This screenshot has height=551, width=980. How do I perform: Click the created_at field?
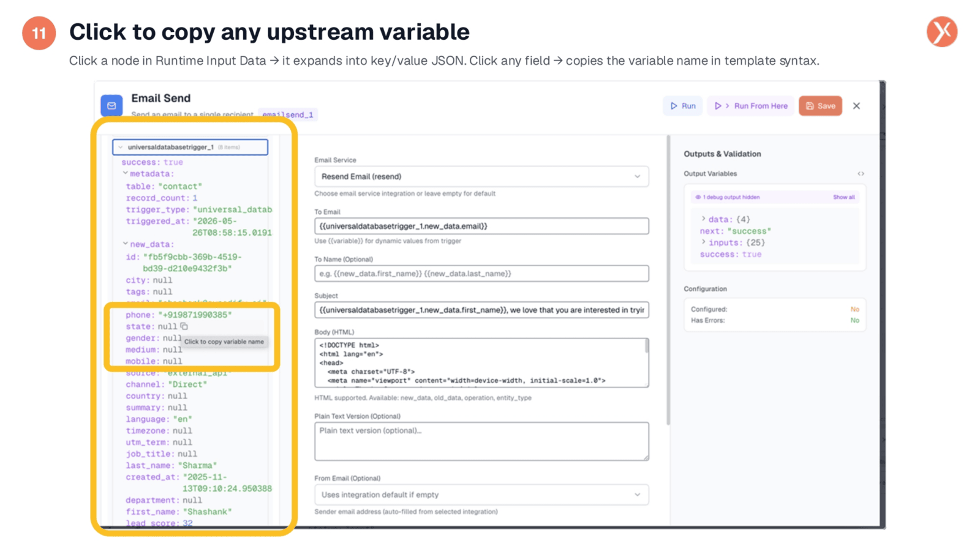199,482
